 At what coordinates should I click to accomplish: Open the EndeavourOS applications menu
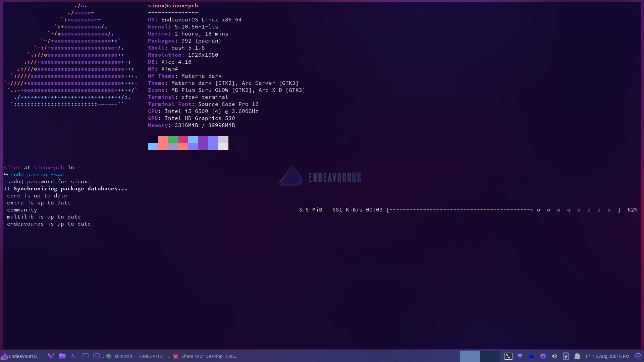(19, 356)
